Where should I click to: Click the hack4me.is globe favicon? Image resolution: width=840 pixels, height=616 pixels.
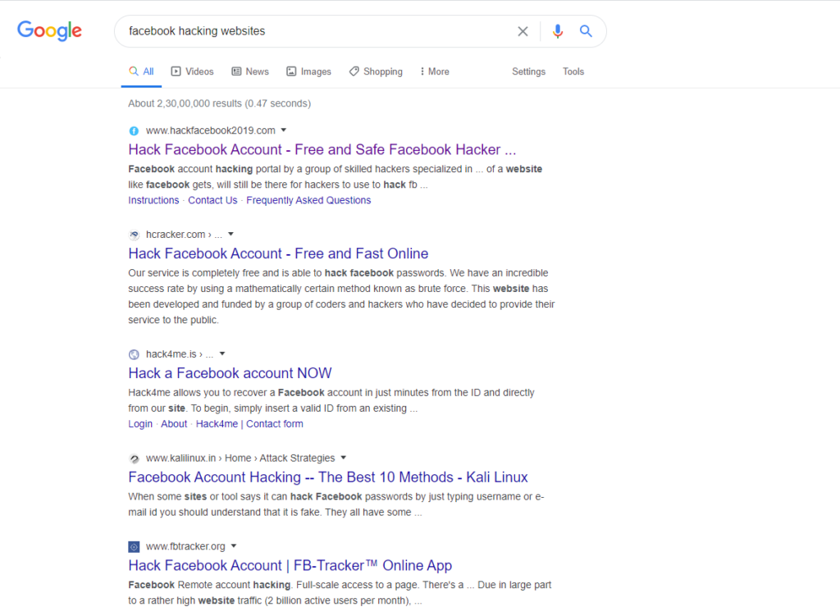click(x=134, y=354)
